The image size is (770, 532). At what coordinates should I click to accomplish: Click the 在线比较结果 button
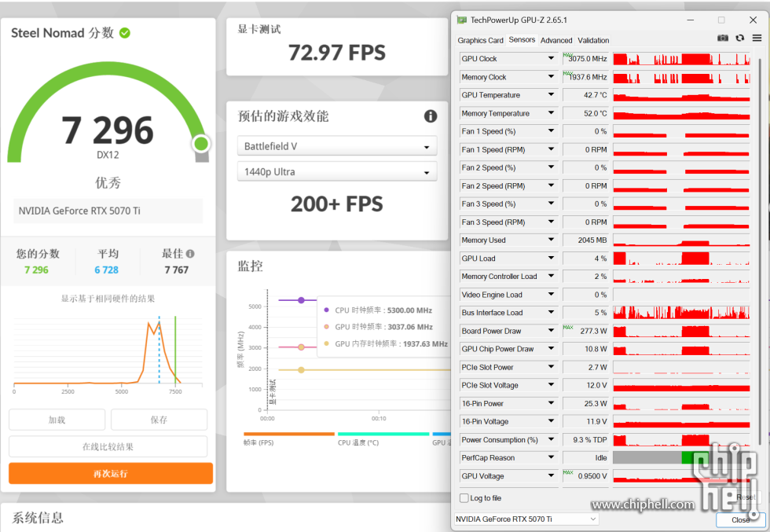pos(108,446)
